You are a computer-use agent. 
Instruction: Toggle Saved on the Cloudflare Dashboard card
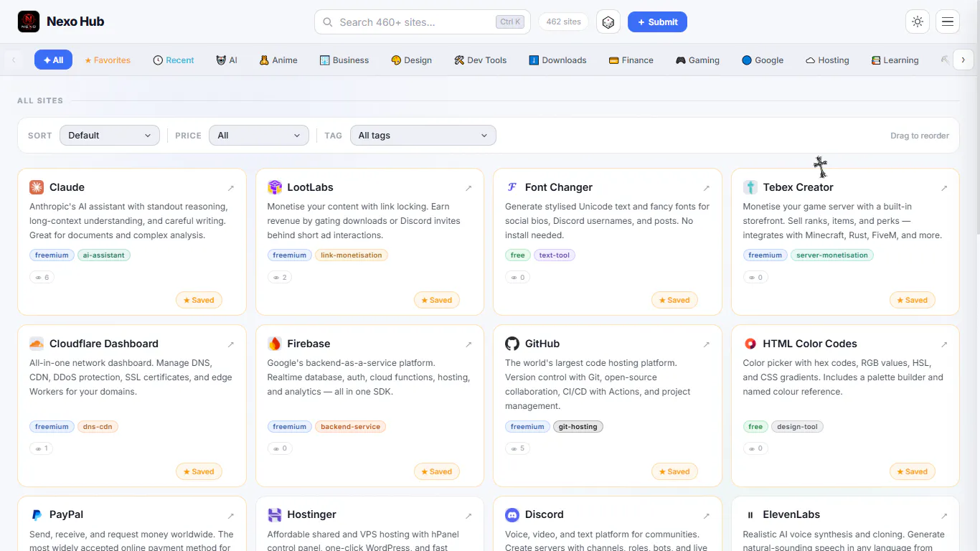click(x=199, y=471)
